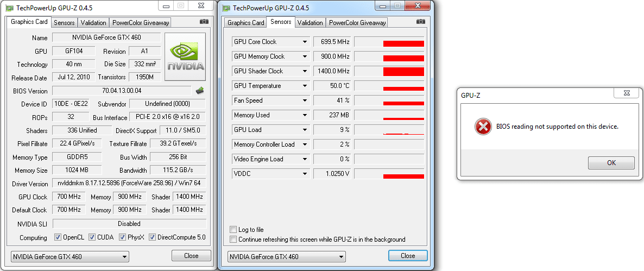
Task: Click the Texture Fillrate 39.2 GTexel/s field
Action: tap(178, 143)
